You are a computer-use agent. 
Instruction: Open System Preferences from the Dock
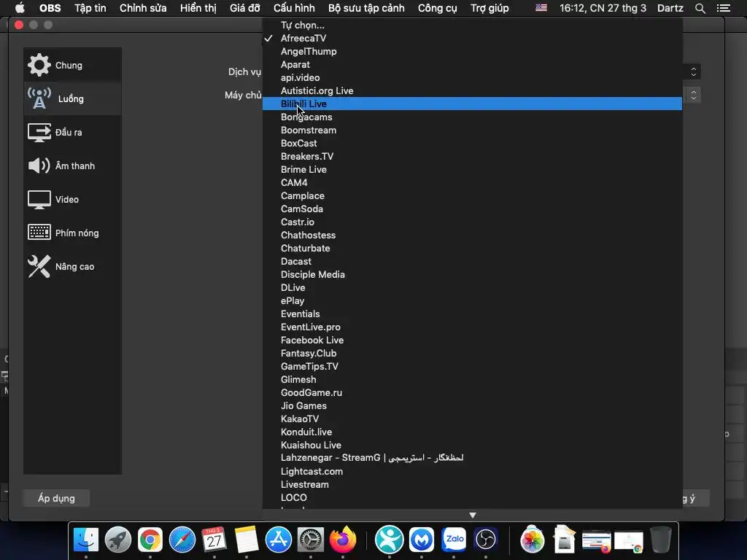(x=311, y=540)
